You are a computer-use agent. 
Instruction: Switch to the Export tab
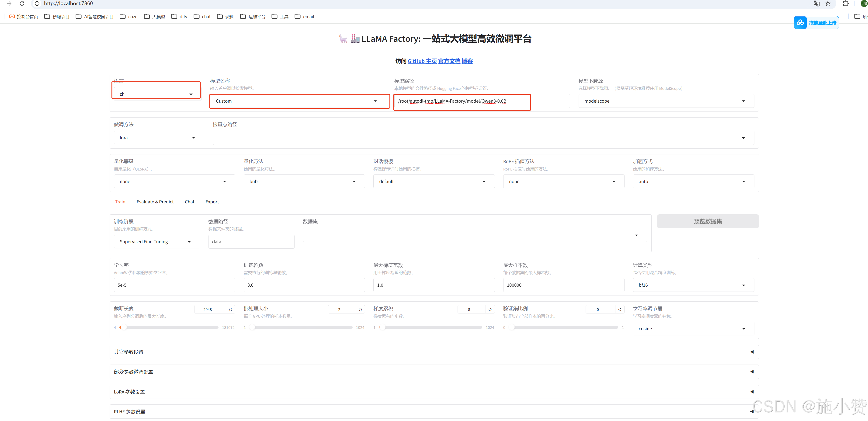(x=212, y=202)
